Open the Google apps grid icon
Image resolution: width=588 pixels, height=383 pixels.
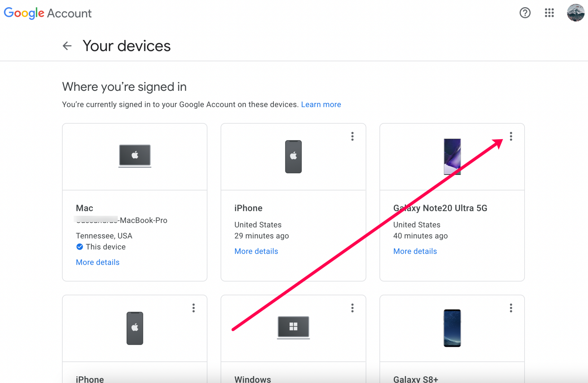[x=549, y=13]
